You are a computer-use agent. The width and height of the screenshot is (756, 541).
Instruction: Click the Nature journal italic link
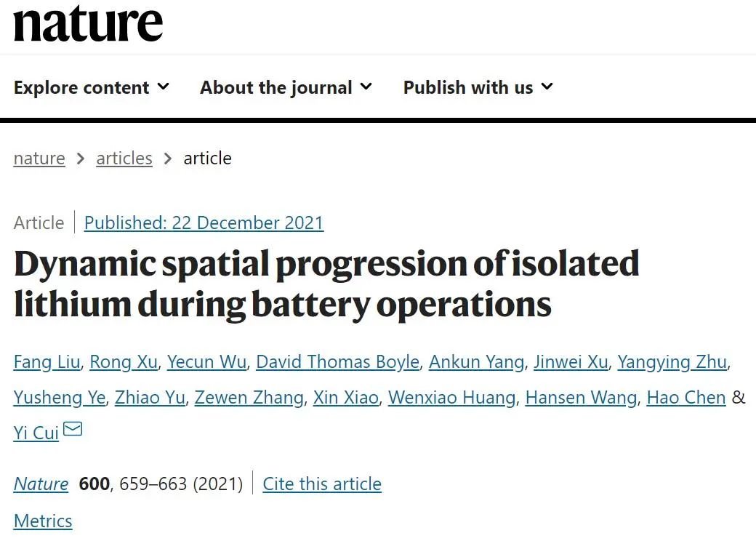[x=41, y=484]
